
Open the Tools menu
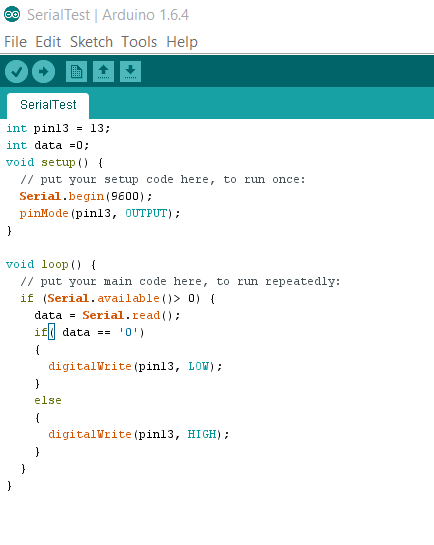(139, 42)
